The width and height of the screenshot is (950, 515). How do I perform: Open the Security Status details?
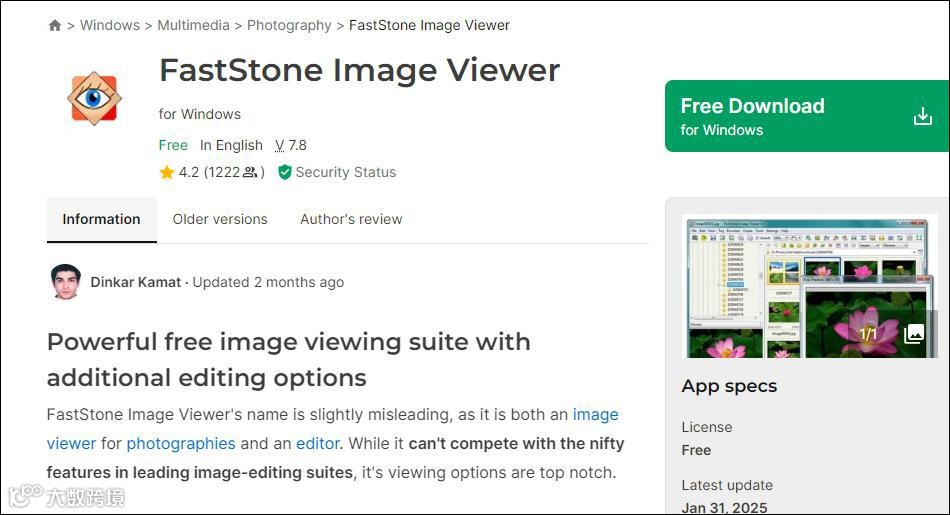click(345, 172)
